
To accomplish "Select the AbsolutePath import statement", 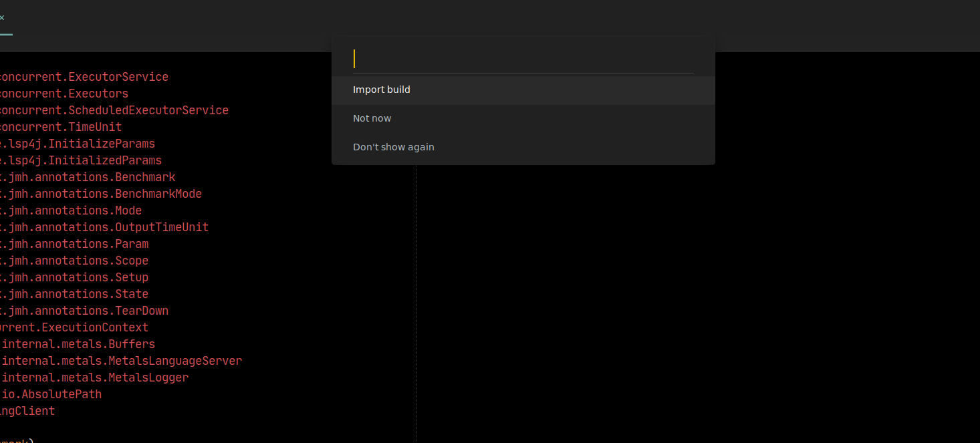I will click(x=50, y=394).
